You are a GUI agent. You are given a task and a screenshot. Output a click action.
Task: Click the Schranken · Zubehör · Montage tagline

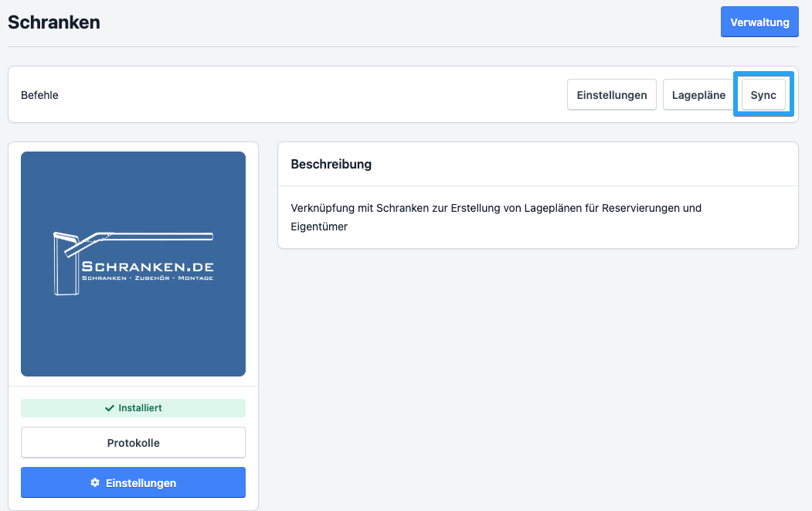coord(148,278)
